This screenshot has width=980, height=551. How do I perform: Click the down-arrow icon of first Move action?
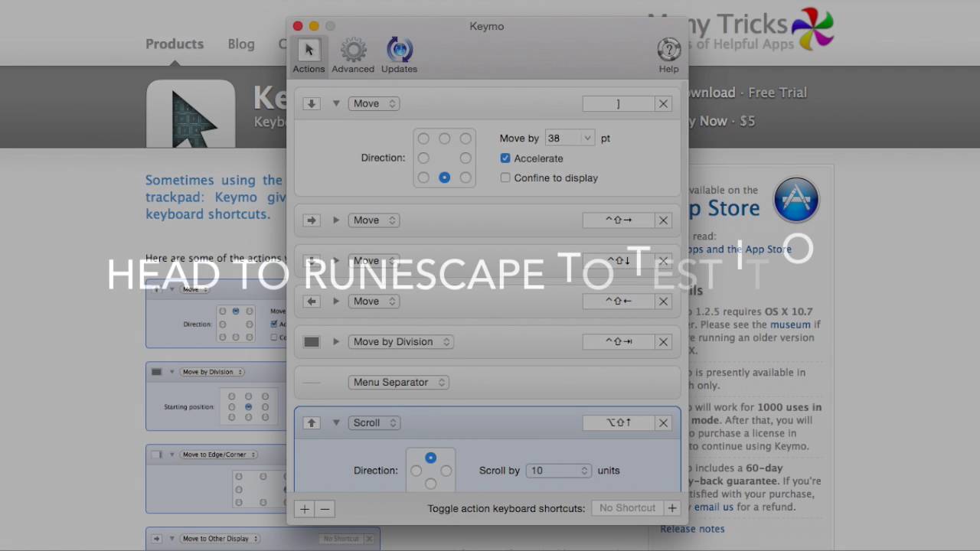(x=311, y=103)
